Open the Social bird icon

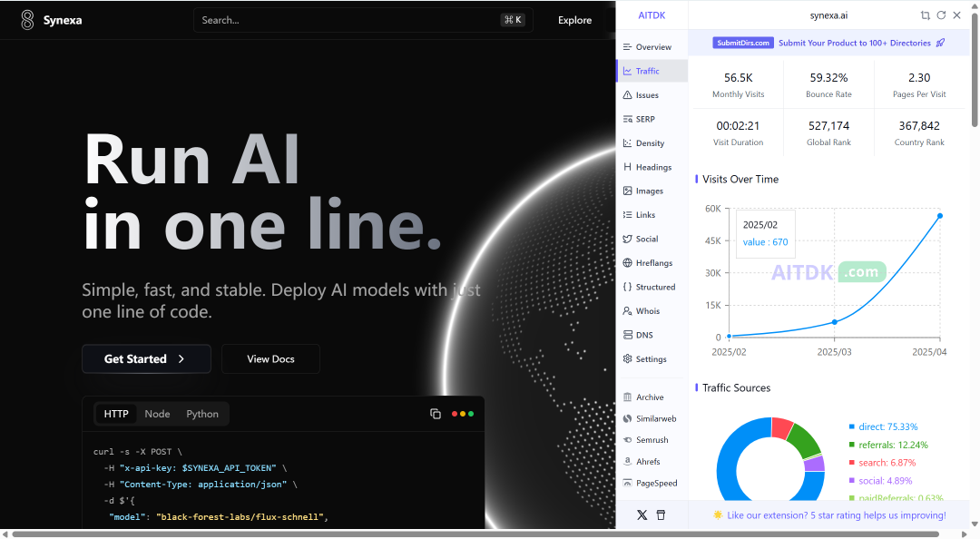tap(628, 239)
